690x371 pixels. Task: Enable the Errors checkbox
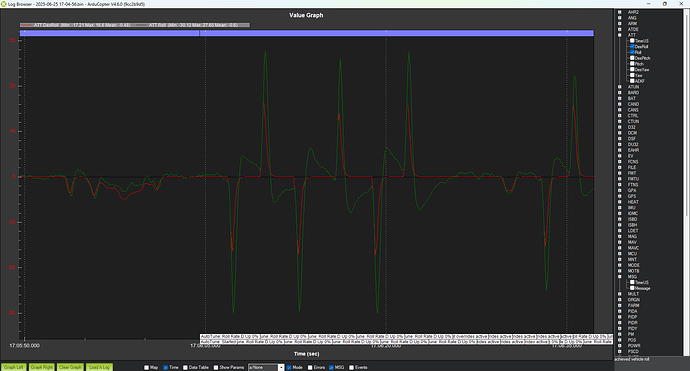click(310, 367)
